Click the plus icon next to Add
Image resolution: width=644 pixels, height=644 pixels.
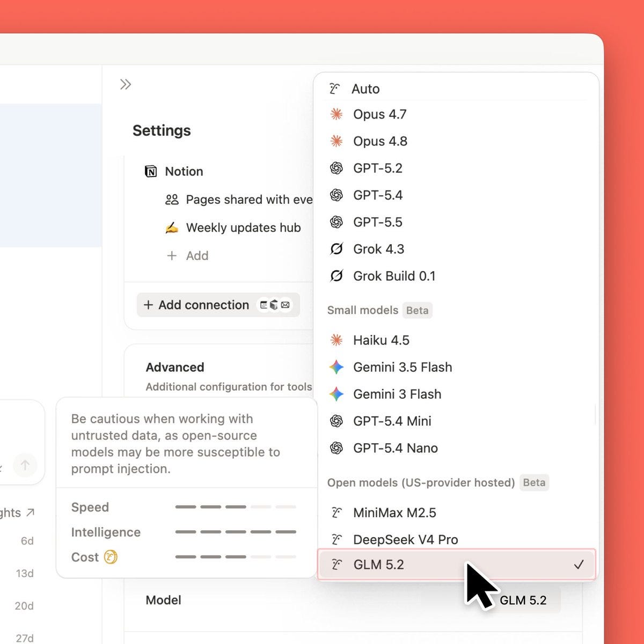(172, 255)
